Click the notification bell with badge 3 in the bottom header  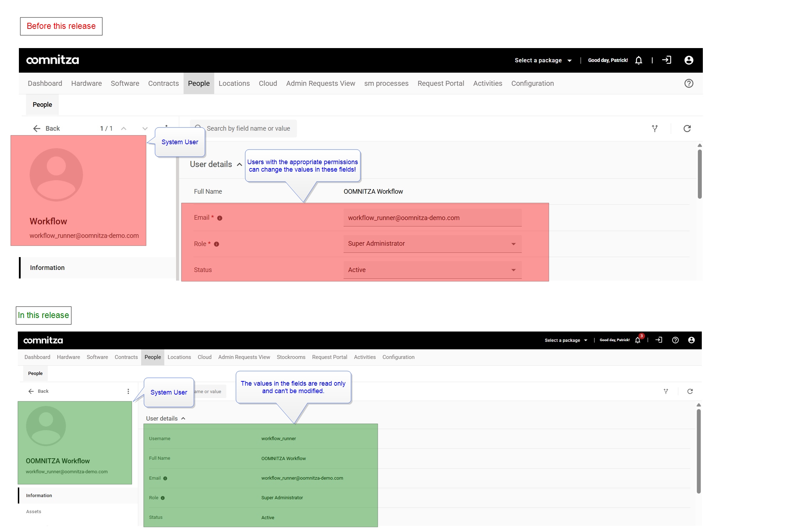(638, 340)
